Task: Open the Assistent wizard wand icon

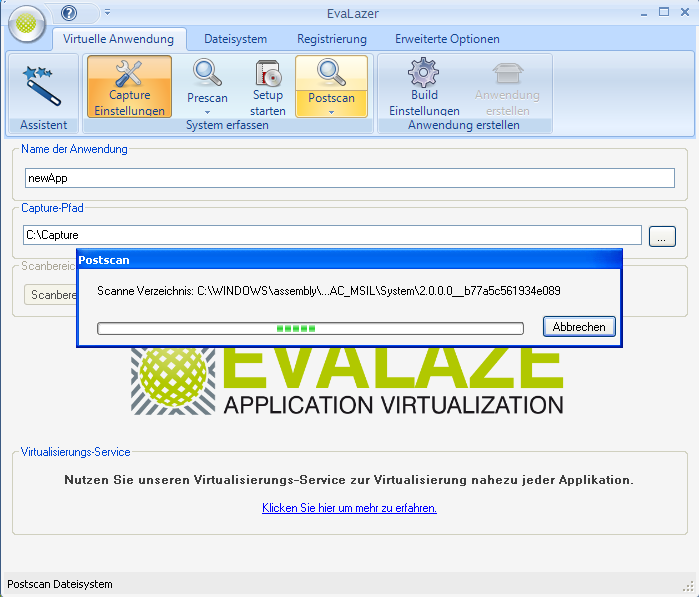Action: click(42, 85)
